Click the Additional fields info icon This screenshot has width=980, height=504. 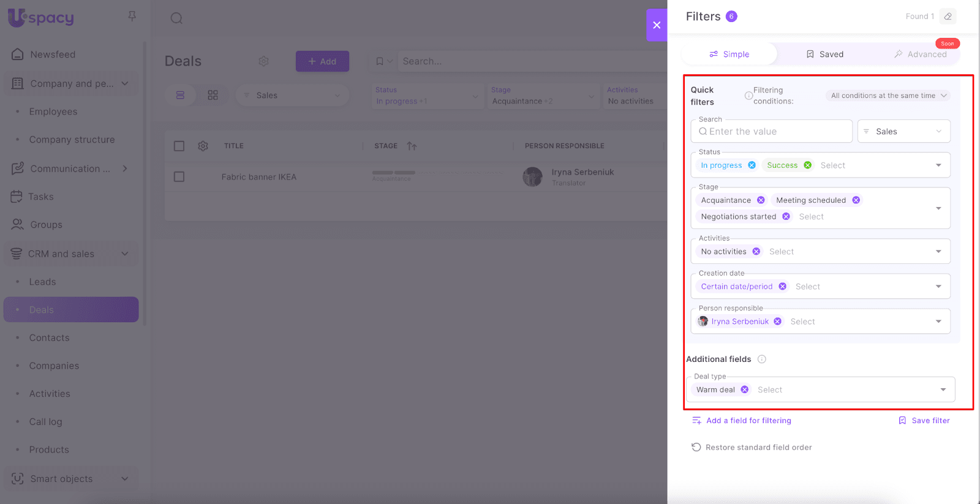point(761,359)
